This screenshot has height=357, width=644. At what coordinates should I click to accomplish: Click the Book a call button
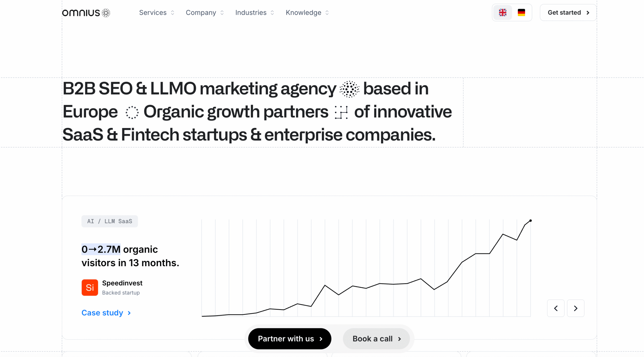pos(376,339)
